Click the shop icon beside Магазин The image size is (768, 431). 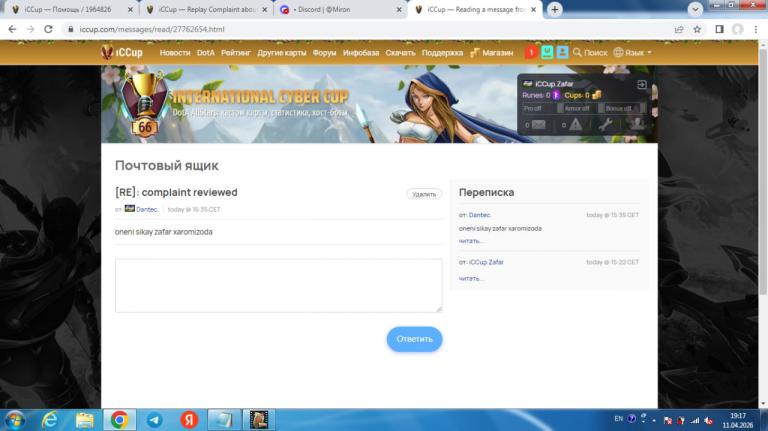click(475, 52)
